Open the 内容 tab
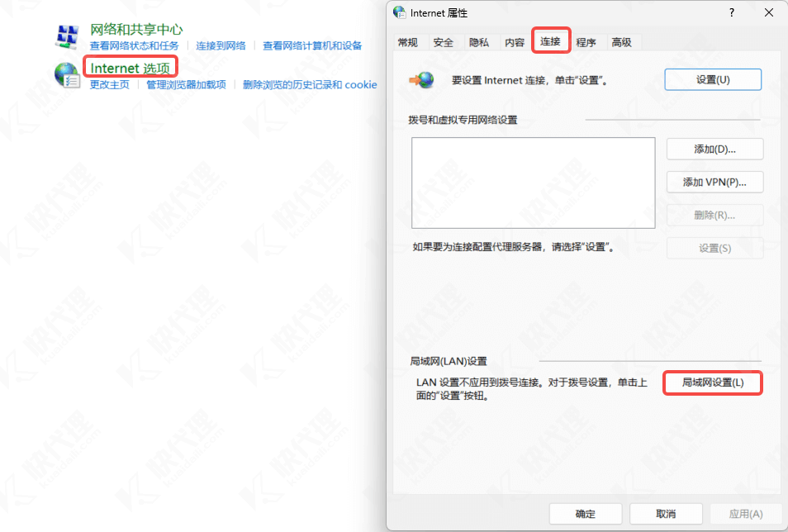The width and height of the screenshot is (788, 532). click(515, 41)
